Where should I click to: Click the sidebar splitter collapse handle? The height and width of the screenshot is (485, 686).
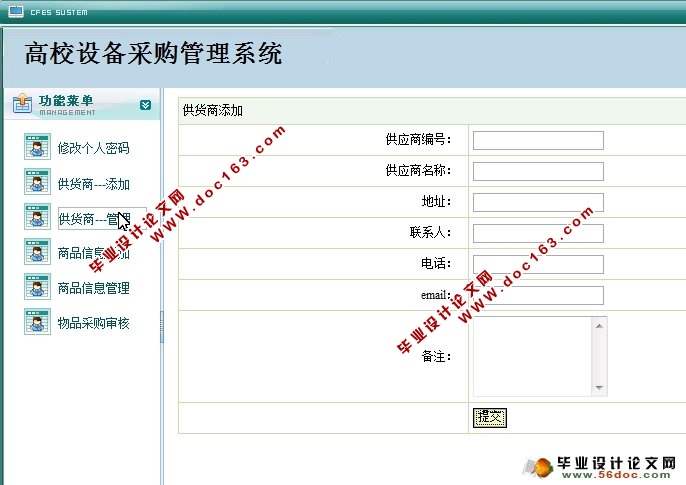pos(162,327)
